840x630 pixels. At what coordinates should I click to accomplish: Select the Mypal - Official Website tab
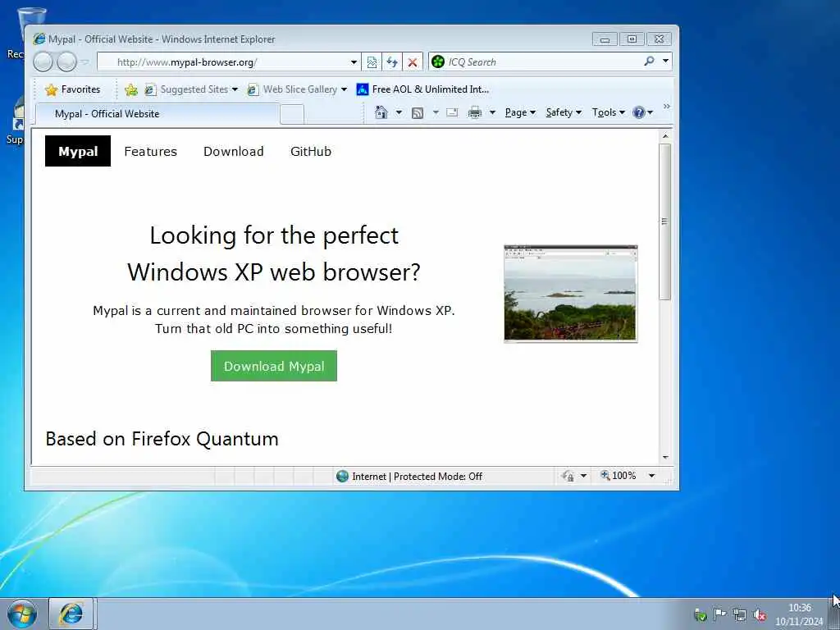click(x=157, y=113)
